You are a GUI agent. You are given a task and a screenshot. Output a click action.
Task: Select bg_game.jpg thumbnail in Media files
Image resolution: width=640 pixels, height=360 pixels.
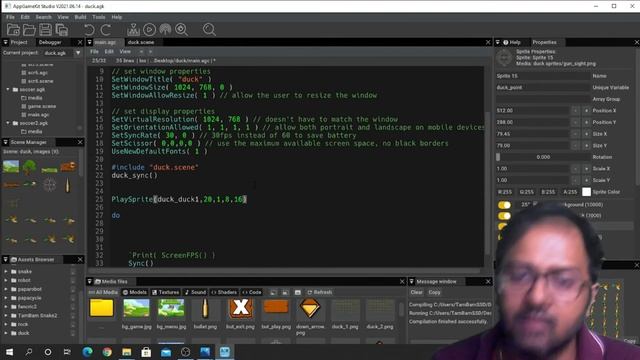(x=136, y=308)
